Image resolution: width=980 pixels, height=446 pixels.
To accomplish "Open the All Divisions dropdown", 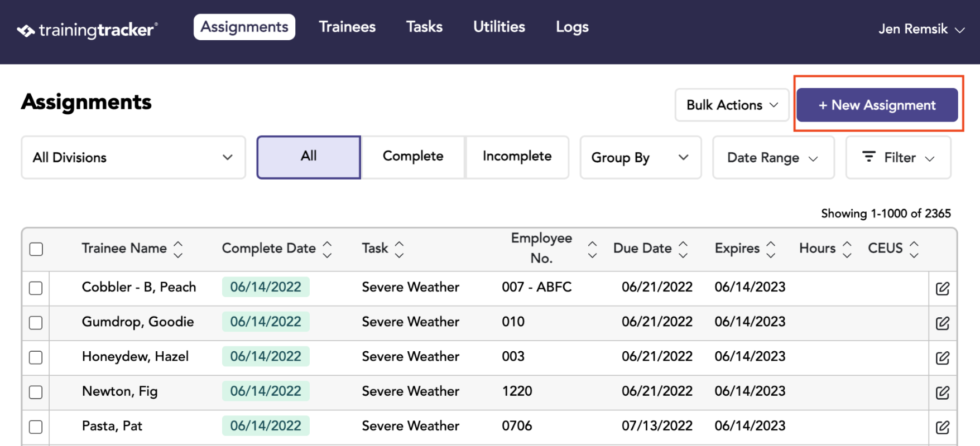I will (x=133, y=157).
